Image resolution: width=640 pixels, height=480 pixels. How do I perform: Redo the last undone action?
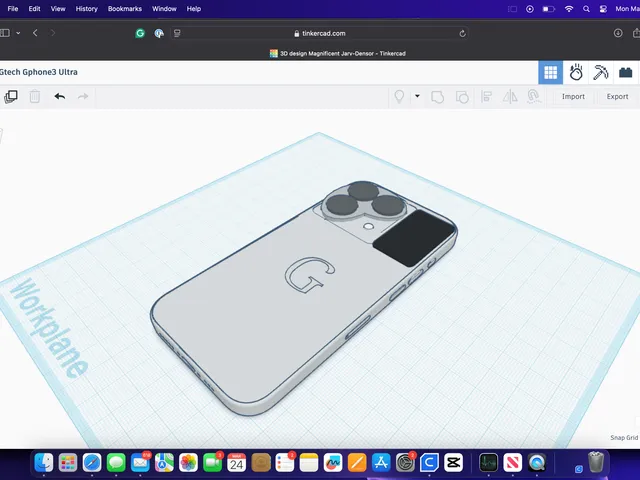(83, 97)
